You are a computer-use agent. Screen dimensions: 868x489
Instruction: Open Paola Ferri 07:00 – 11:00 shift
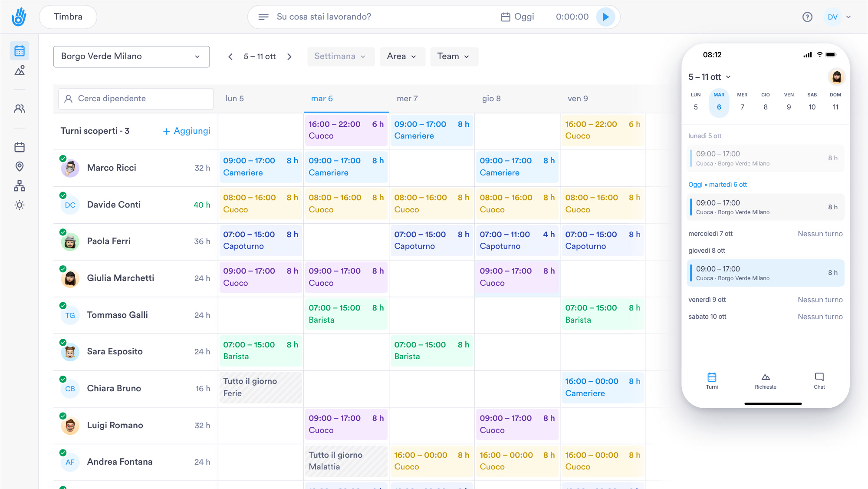(x=517, y=241)
